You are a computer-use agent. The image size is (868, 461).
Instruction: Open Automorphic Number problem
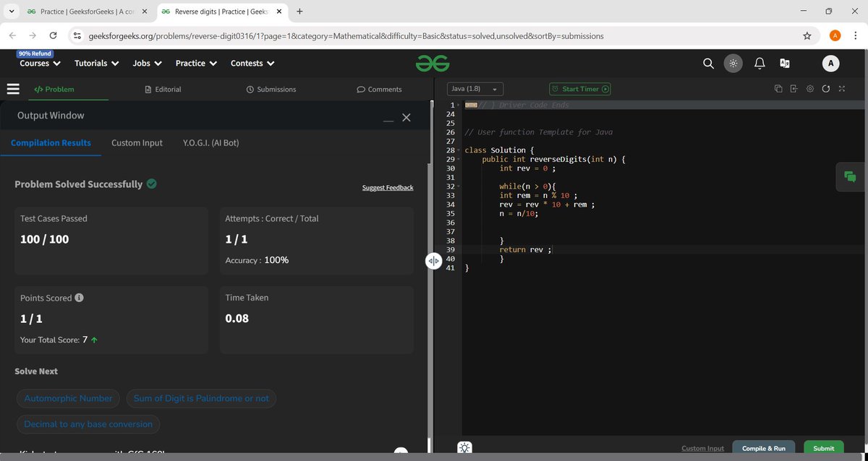point(69,398)
